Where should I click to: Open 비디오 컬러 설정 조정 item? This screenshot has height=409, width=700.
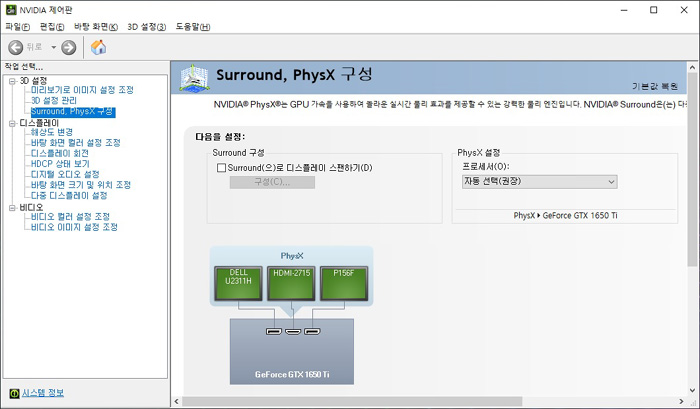pyautogui.click(x=70, y=217)
